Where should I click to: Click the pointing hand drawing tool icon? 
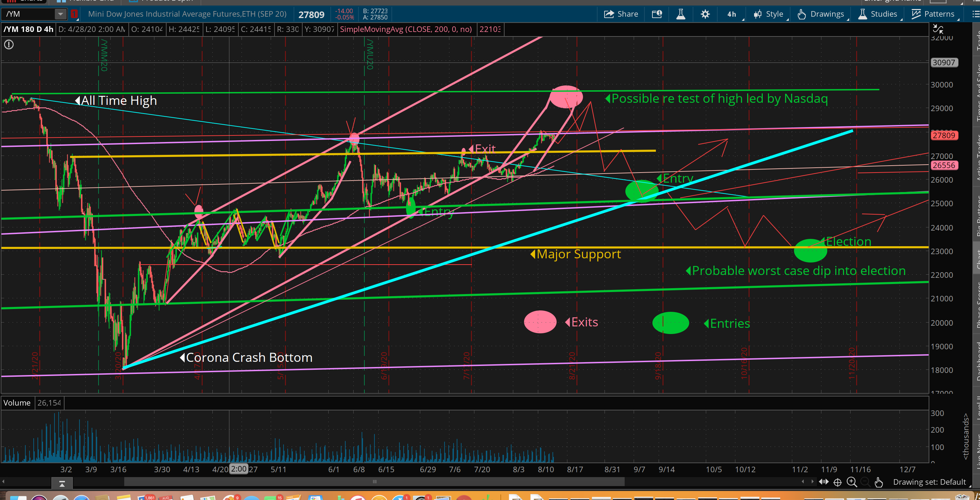click(x=878, y=482)
